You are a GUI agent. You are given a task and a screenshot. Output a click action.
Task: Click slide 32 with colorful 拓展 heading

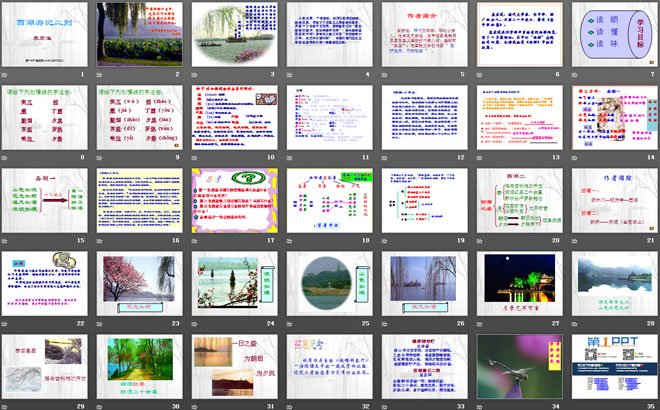[329, 366]
